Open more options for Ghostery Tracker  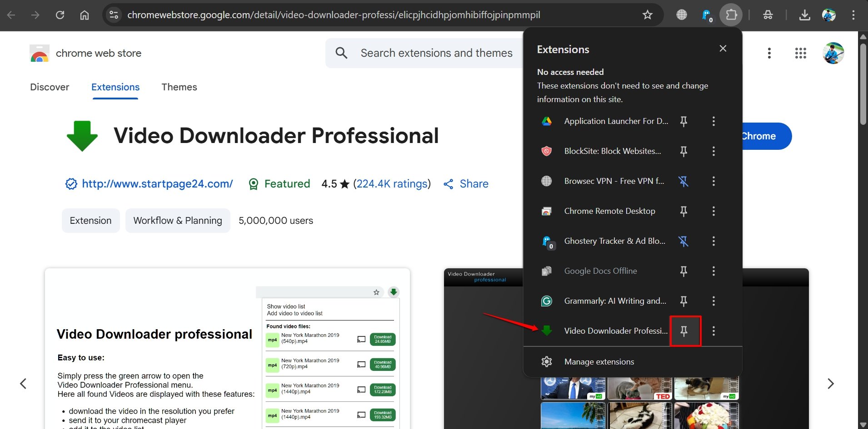click(713, 241)
